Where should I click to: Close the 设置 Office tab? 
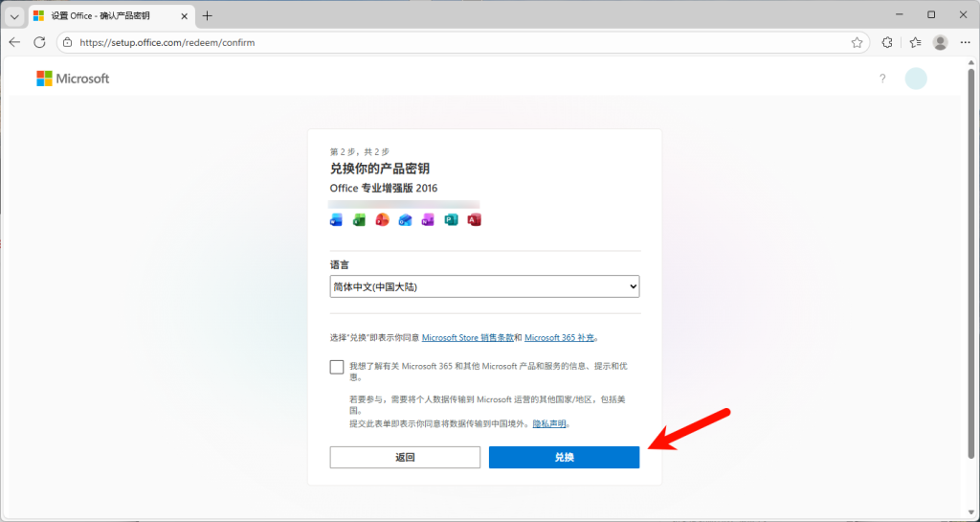185,15
